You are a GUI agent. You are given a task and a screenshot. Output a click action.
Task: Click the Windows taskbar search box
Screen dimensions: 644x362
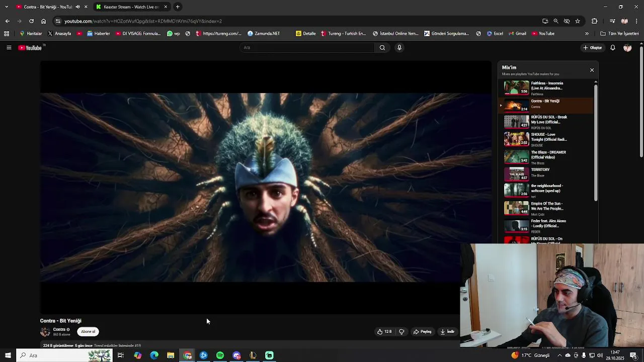point(65,355)
